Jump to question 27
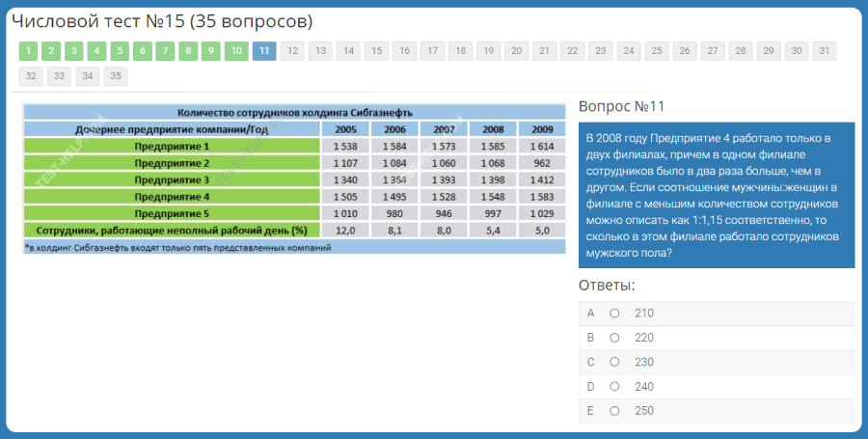Image resolution: width=868 pixels, height=439 pixels. [x=713, y=51]
